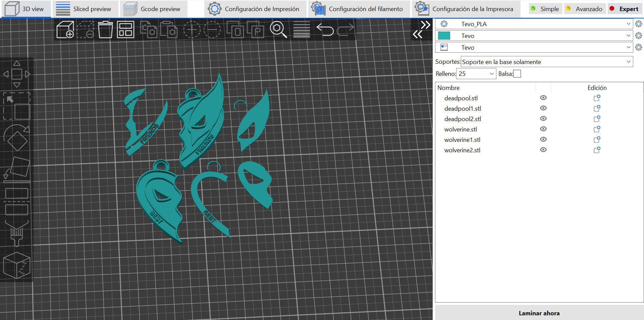Viewport: 644px width, 320px height.
Task: Switch to Avanzado mode
Action: tap(585, 9)
